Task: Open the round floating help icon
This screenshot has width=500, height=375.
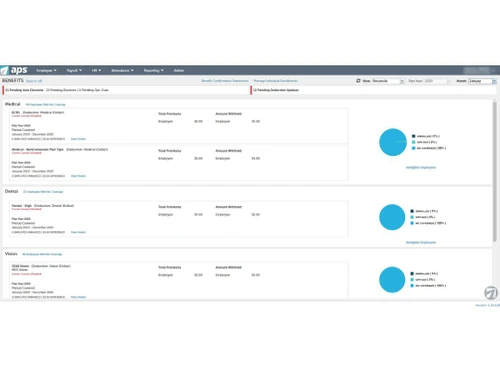Action: 491,293
